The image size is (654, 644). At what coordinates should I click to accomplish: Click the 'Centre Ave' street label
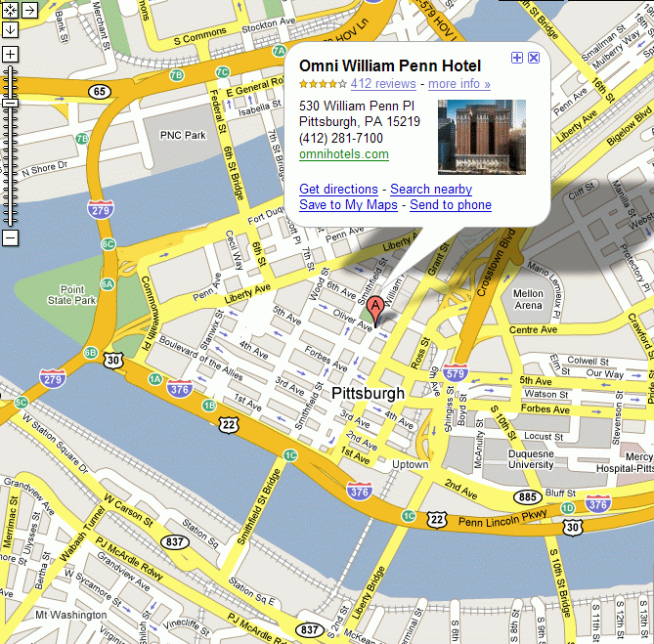(x=533, y=329)
